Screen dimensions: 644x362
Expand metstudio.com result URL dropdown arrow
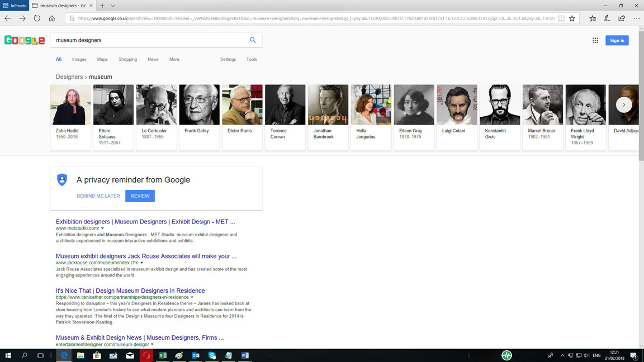pyautogui.click(x=102, y=228)
